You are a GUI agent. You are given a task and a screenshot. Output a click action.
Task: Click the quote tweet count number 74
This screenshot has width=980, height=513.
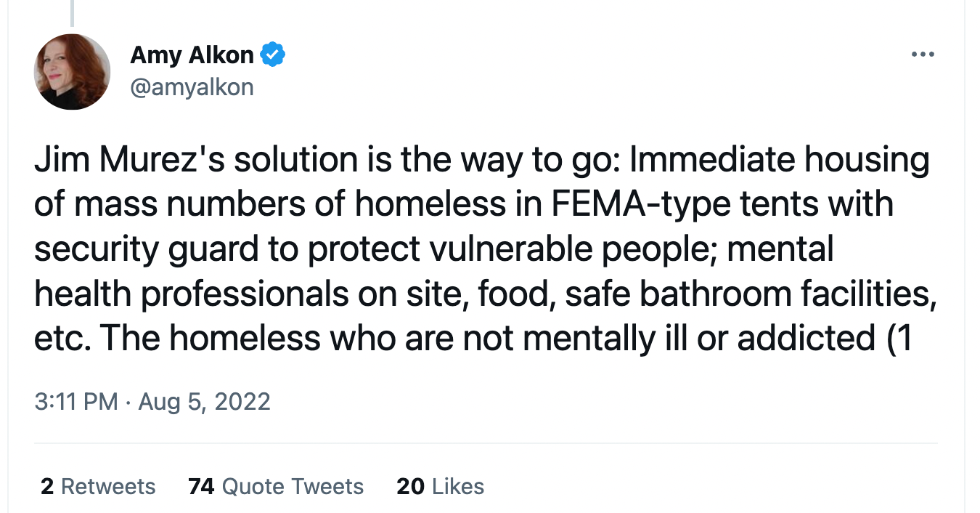point(201,486)
